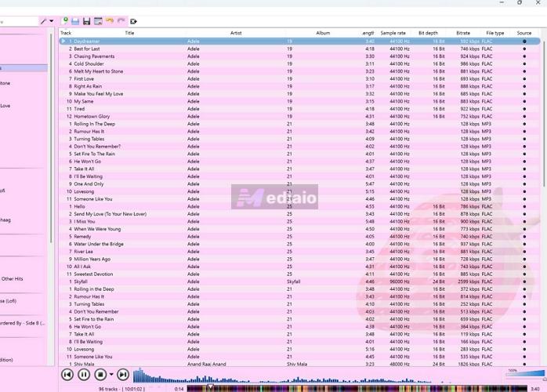The width and height of the screenshot is (547, 392).
Task: Skip to the previous track
Action: tap(67, 375)
